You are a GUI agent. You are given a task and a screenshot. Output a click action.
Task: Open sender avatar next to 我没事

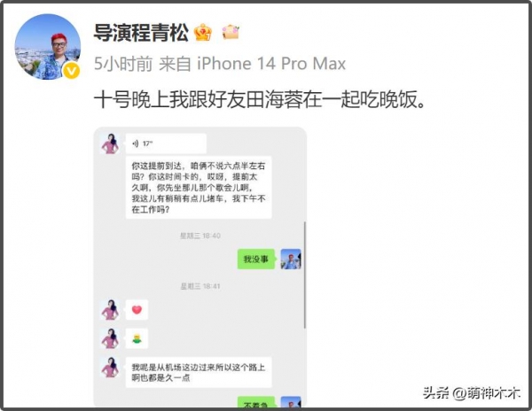coord(291,260)
